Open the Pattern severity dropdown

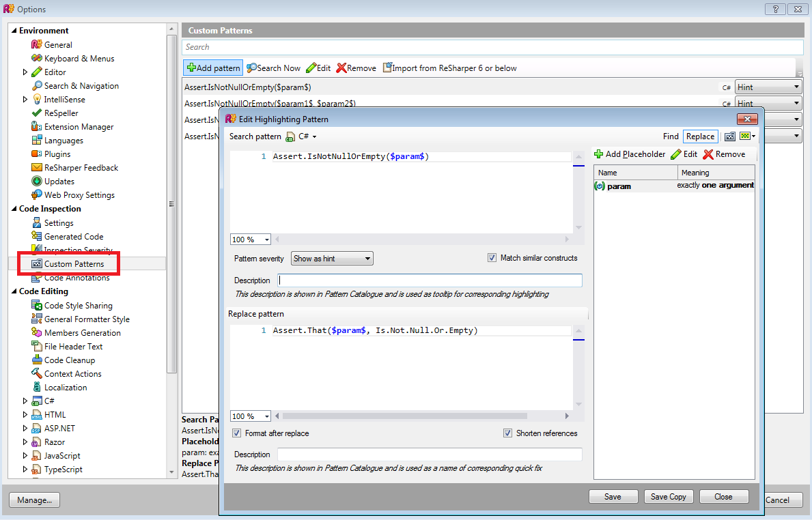332,258
